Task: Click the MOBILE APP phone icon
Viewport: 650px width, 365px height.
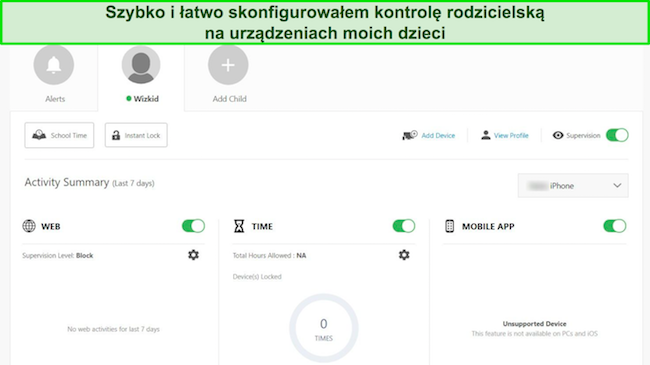Action: [450, 226]
